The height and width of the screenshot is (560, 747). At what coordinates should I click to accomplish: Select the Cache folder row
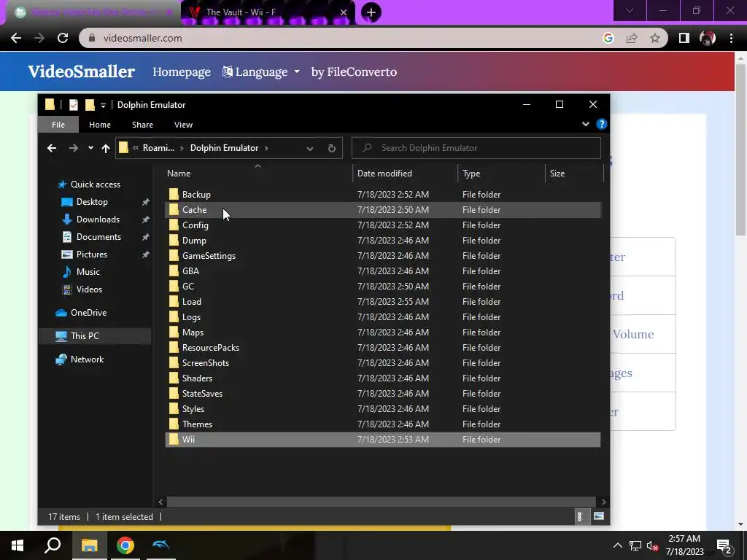tap(382, 209)
